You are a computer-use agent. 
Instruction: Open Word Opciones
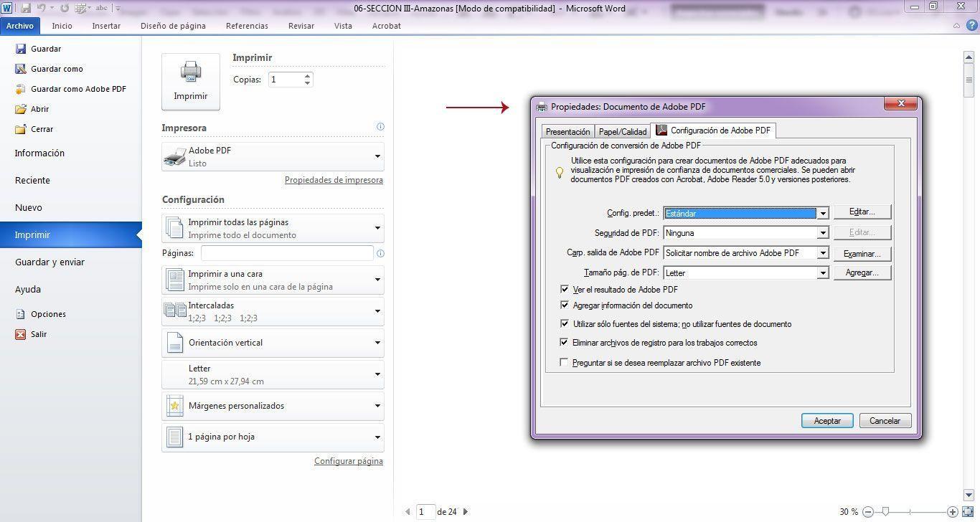point(48,313)
